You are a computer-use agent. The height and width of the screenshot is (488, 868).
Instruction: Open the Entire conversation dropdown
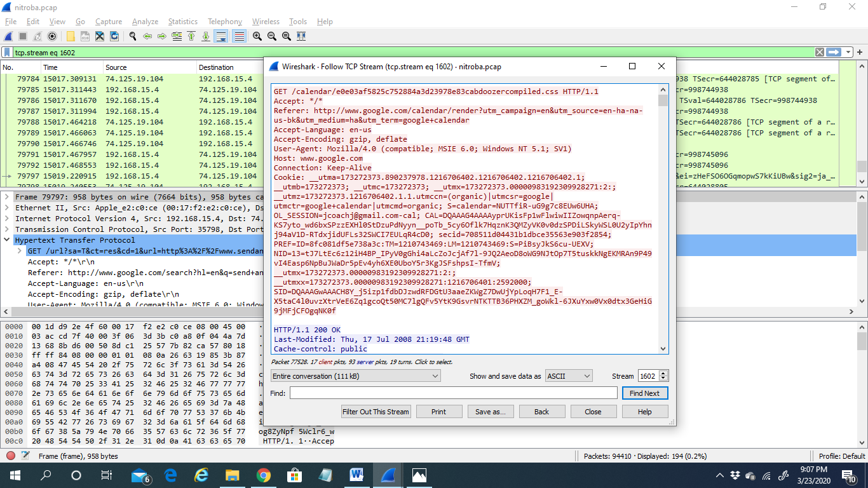click(x=355, y=376)
